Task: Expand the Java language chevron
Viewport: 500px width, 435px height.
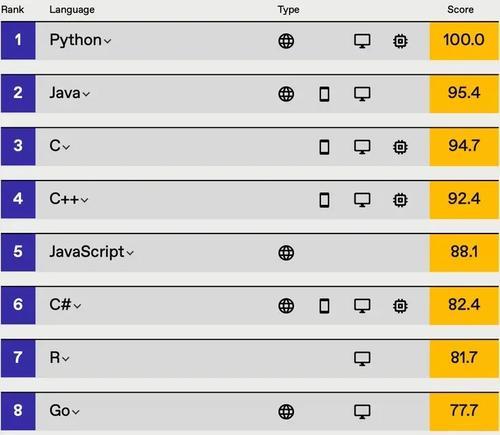Action: click(86, 94)
